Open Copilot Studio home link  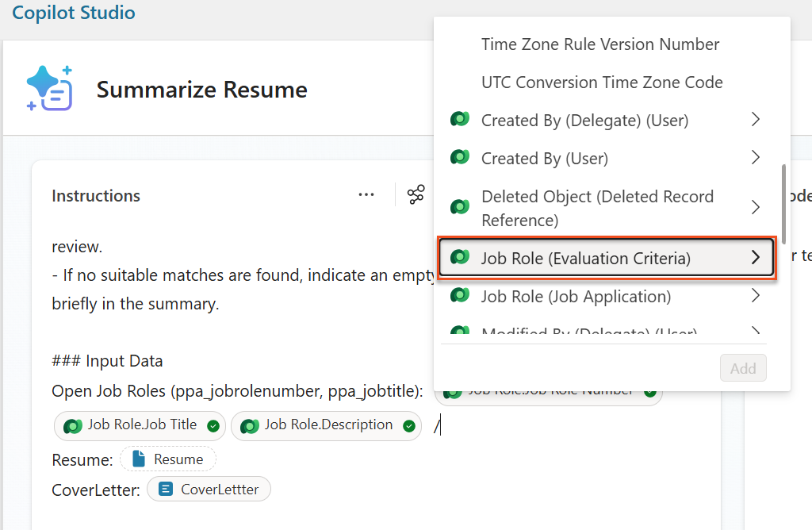point(73,13)
